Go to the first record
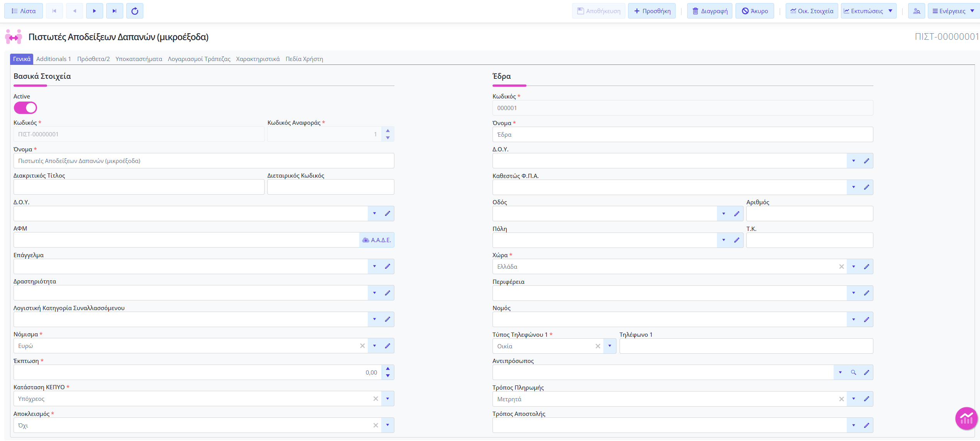Screen dimensions: 980x441 click(x=54, y=11)
